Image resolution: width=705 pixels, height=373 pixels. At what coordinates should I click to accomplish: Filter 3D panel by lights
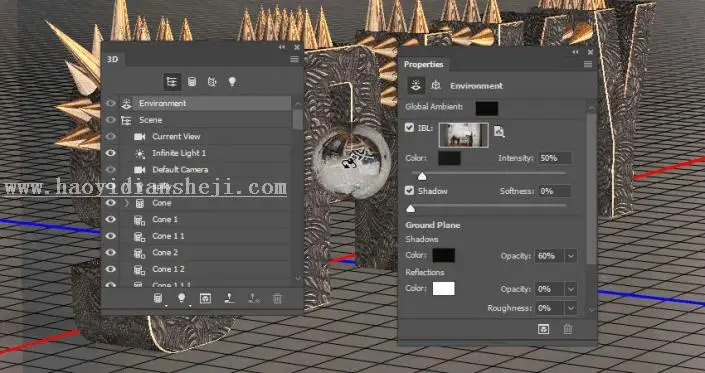point(232,82)
